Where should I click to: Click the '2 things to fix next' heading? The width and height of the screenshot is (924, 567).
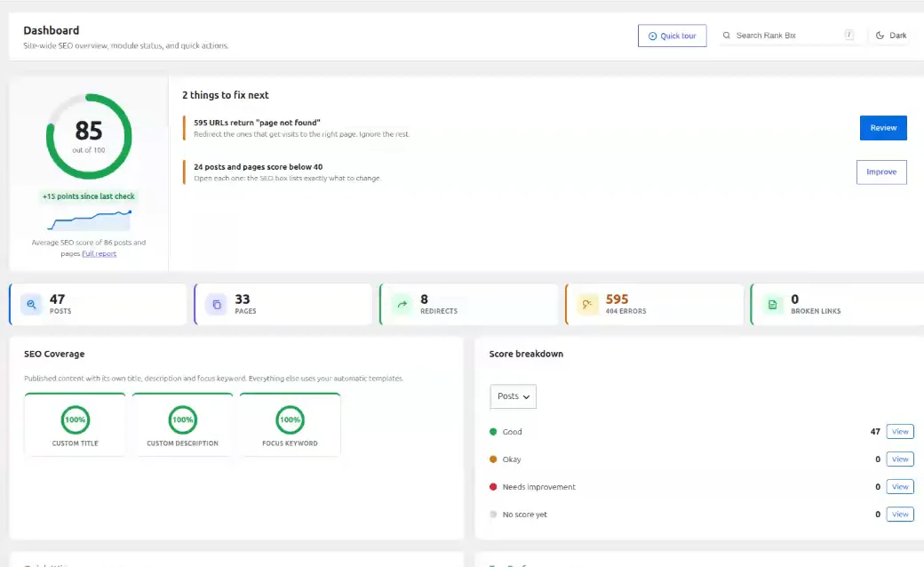tap(225, 95)
